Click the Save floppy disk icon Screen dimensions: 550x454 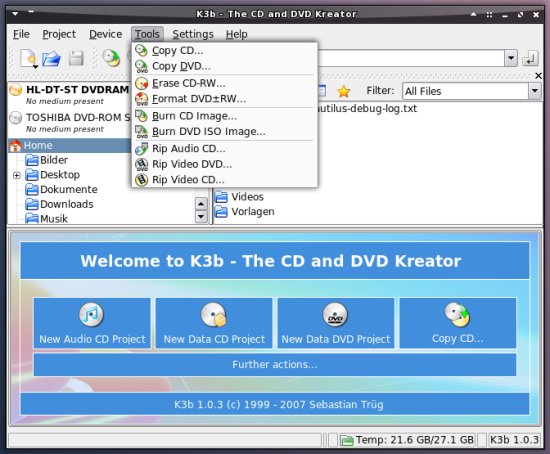(x=76, y=58)
